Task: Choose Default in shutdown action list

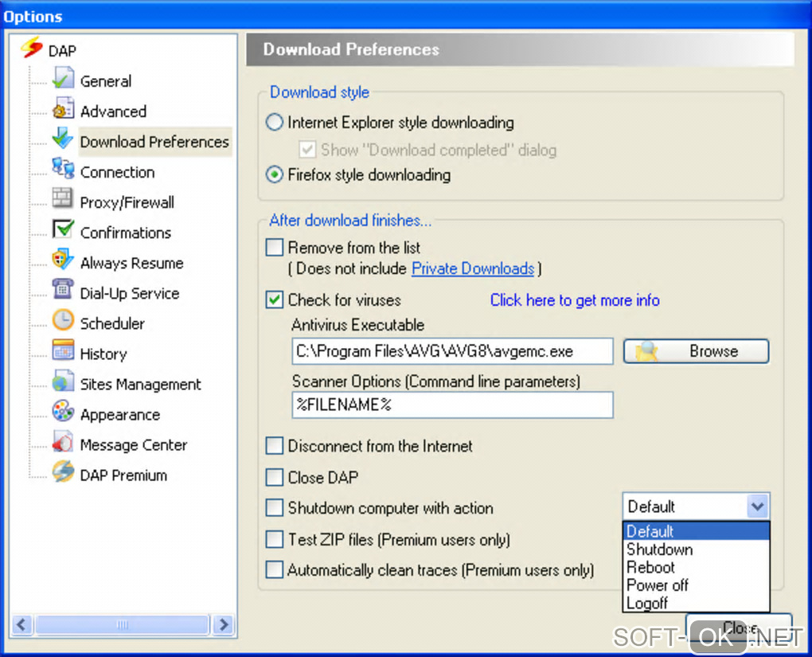Action: (696, 531)
